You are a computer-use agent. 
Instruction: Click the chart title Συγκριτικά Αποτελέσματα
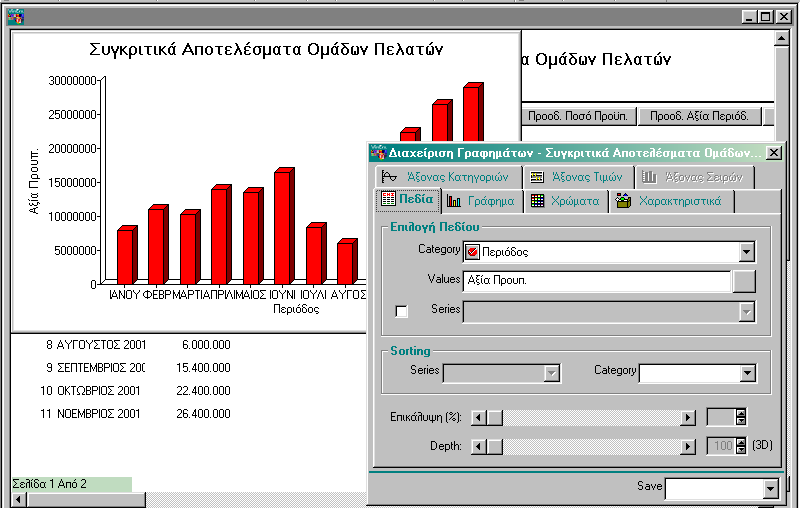pos(266,49)
